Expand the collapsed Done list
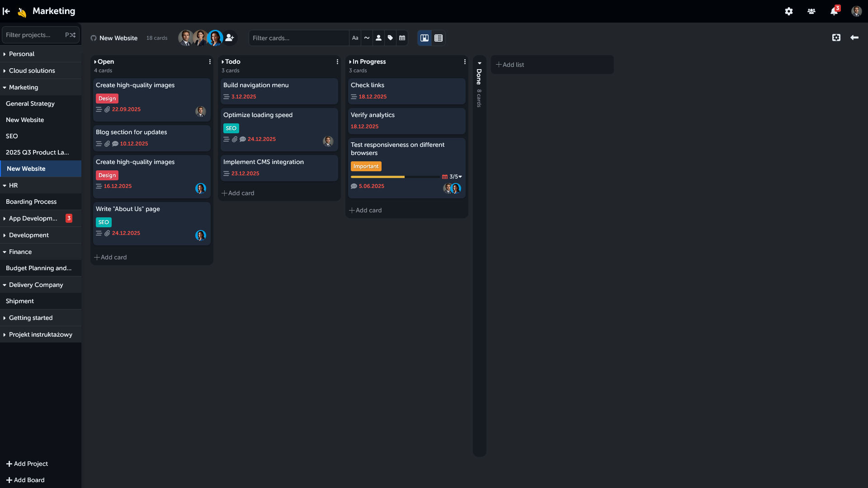 coord(479,63)
